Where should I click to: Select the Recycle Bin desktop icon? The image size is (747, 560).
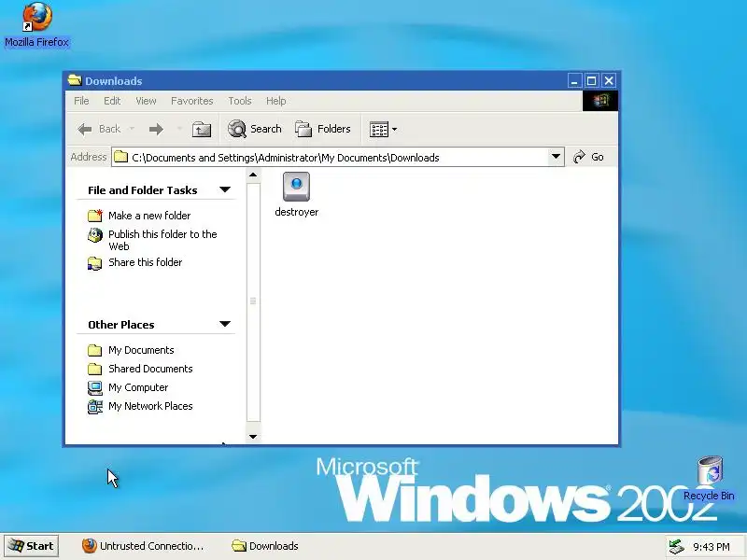(710, 479)
